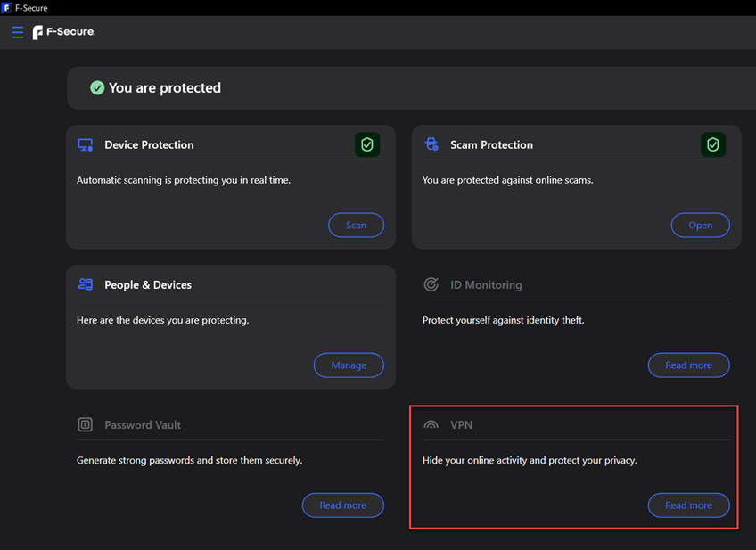Click the ID Monitoring fingerprint icon
This screenshot has width=756, height=550.
pyautogui.click(x=431, y=284)
